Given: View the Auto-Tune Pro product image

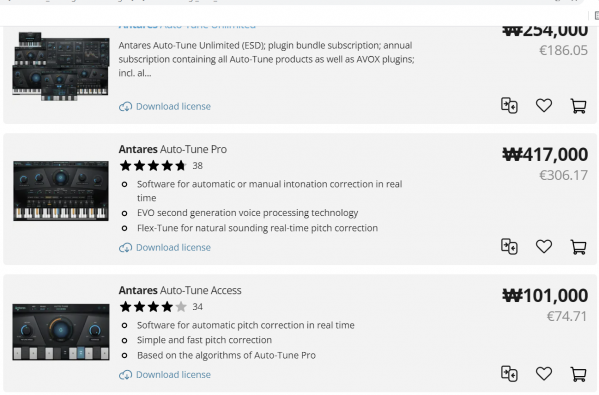Looking at the screenshot, I should click(61, 191).
